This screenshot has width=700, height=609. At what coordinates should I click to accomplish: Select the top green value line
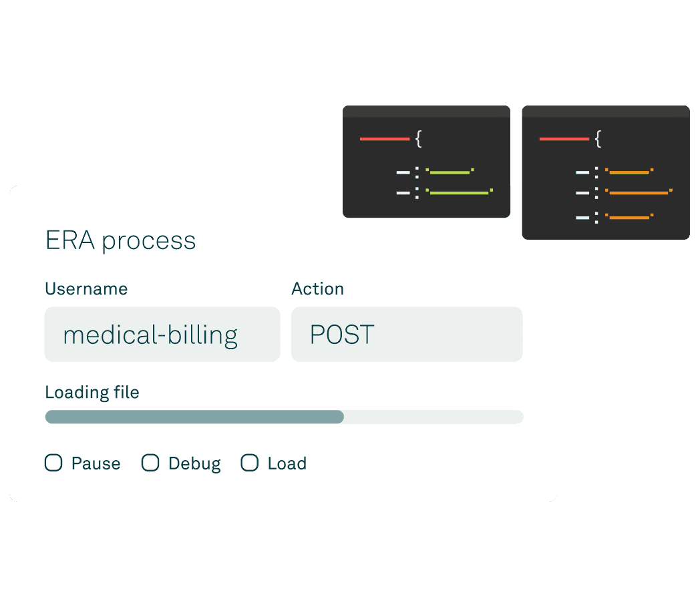coord(450,172)
